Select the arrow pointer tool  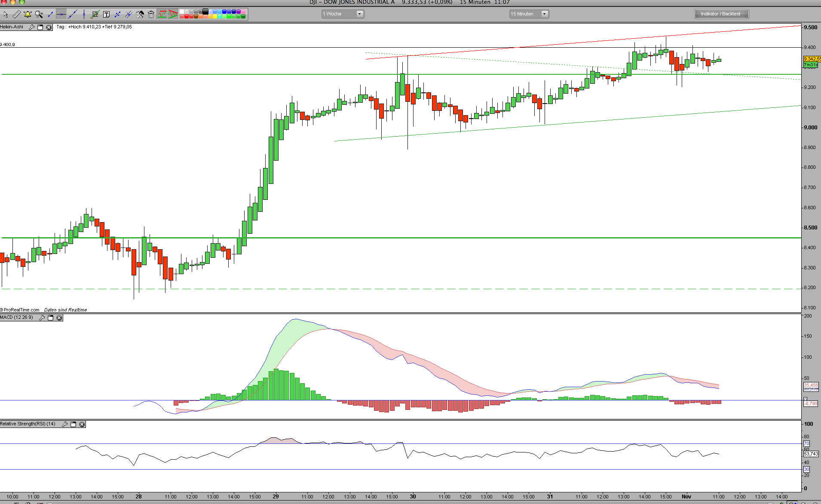6,15
